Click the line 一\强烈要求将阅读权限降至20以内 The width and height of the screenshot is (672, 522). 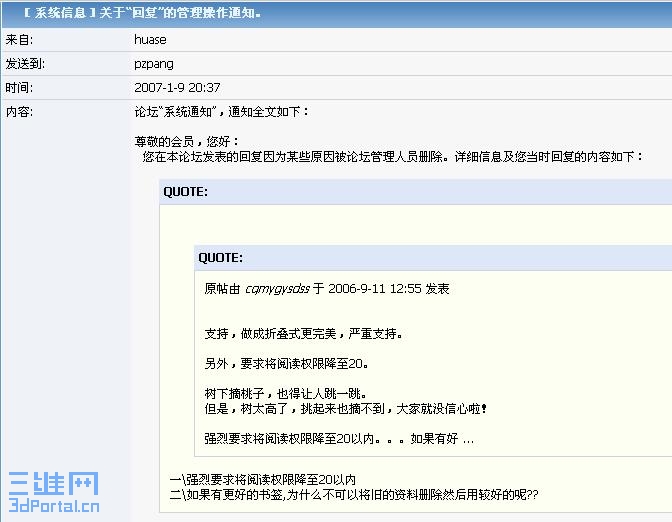pos(263,479)
